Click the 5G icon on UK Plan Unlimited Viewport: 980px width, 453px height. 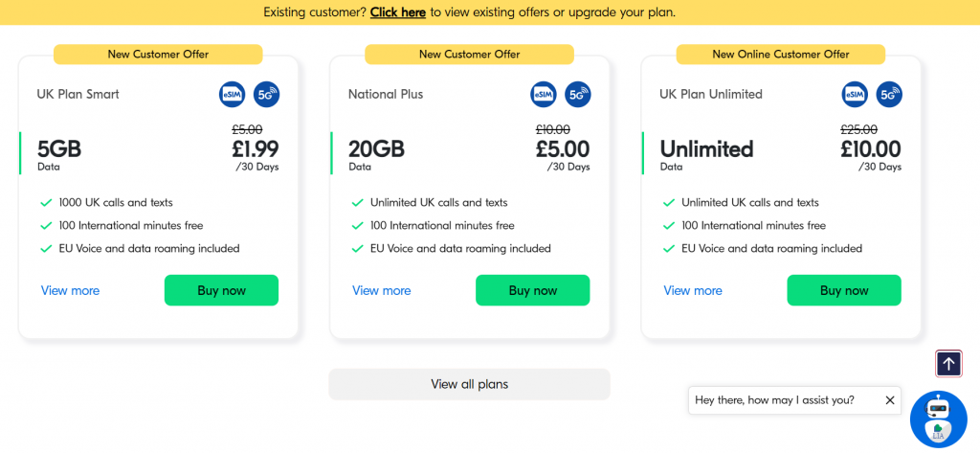click(889, 95)
